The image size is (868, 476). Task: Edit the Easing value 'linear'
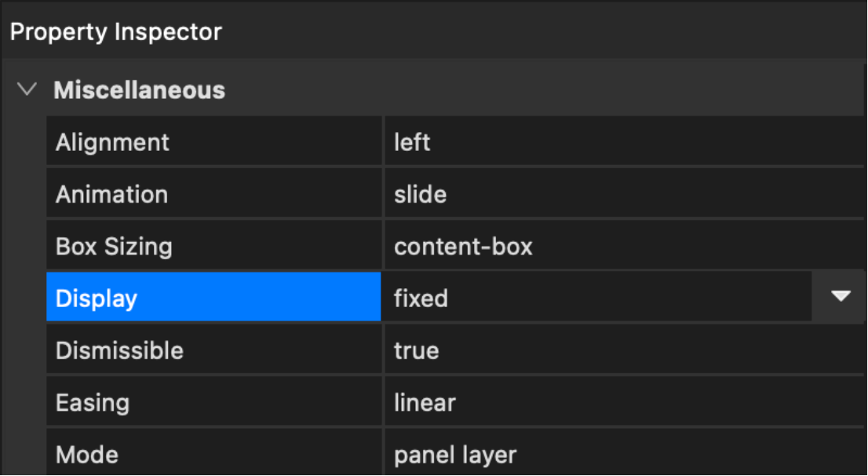[x=425, y=403]
